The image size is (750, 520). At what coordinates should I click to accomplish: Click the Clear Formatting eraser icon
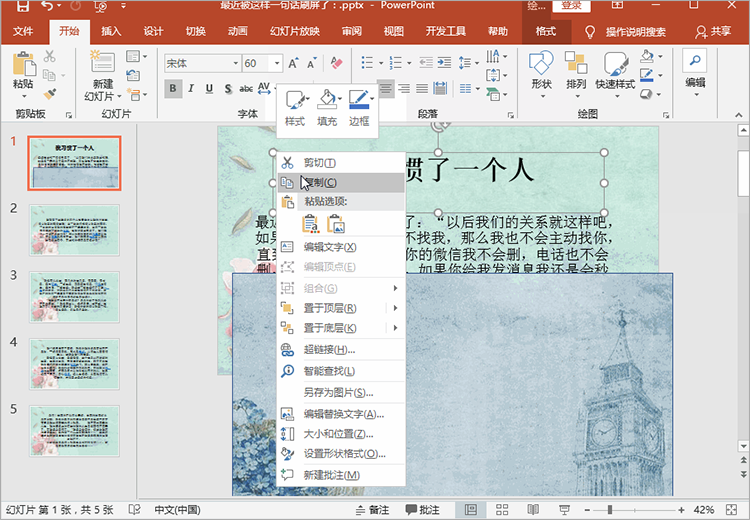point(336,63)
